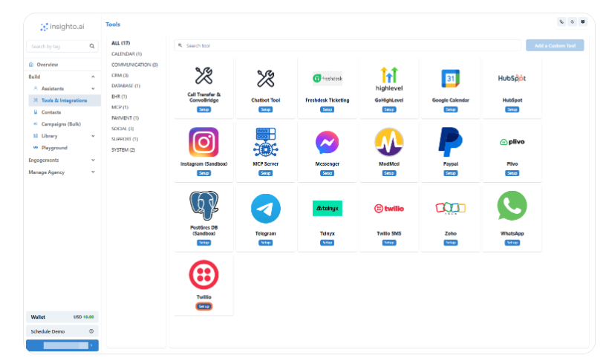Click the Chatbot Tool wrench icon

click(266, 79)
